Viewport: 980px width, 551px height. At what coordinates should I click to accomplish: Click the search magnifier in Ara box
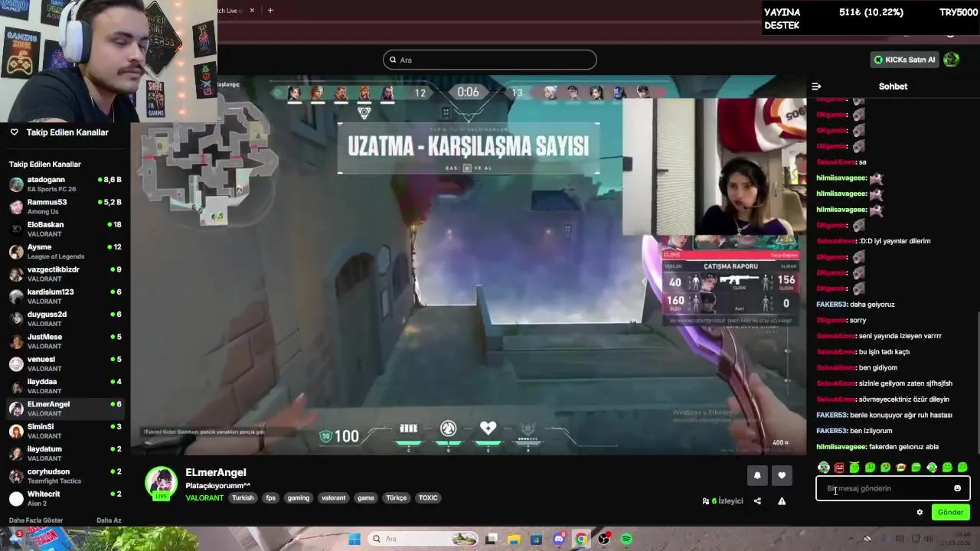click(393, 60)
